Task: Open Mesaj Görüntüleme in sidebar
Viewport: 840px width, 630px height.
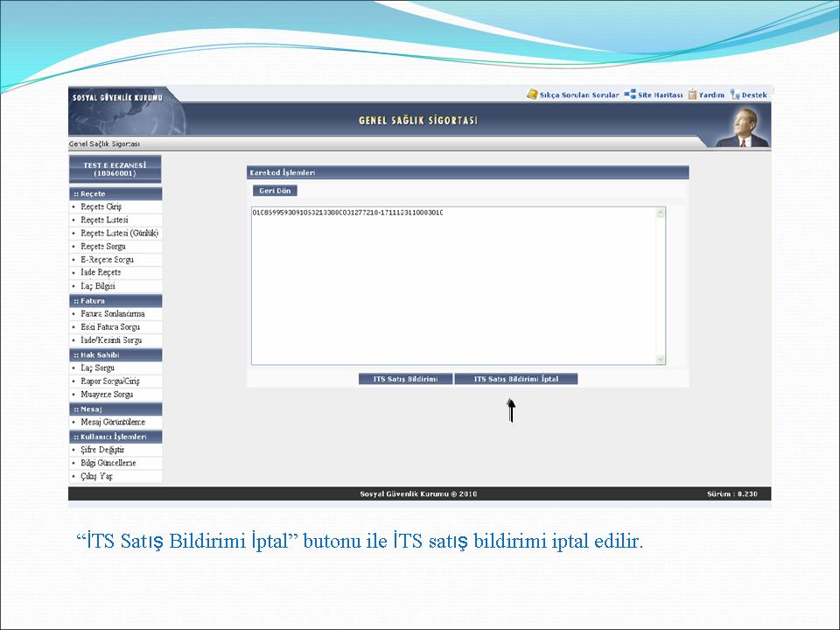Action: 113,423
